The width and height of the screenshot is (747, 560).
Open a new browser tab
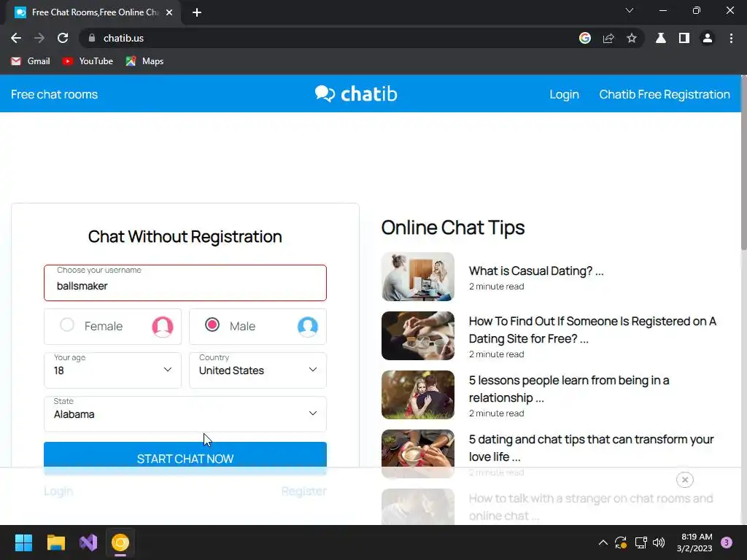pyautogui.click(x=197, y=12)
